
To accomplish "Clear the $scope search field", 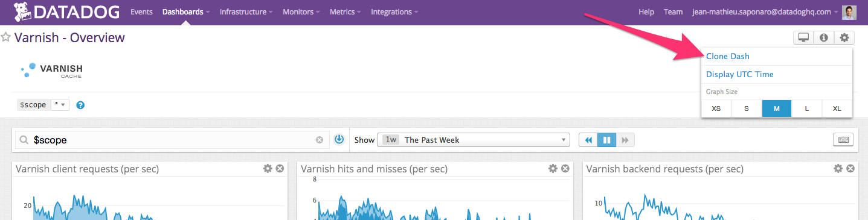I will tap(320, 140).
